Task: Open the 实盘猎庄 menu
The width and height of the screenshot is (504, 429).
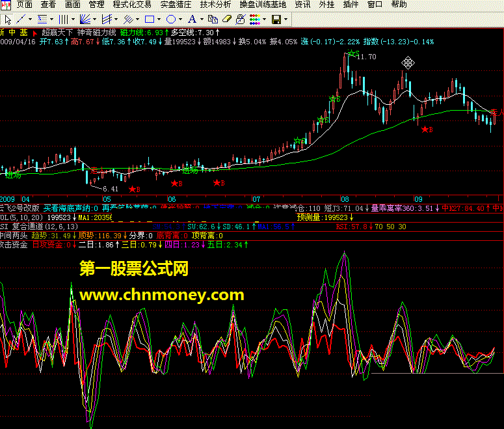Action: (x=176, y=5)
